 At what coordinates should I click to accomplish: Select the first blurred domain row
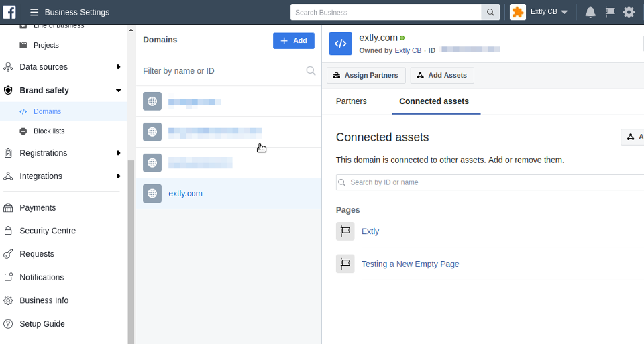click(229, 101)
